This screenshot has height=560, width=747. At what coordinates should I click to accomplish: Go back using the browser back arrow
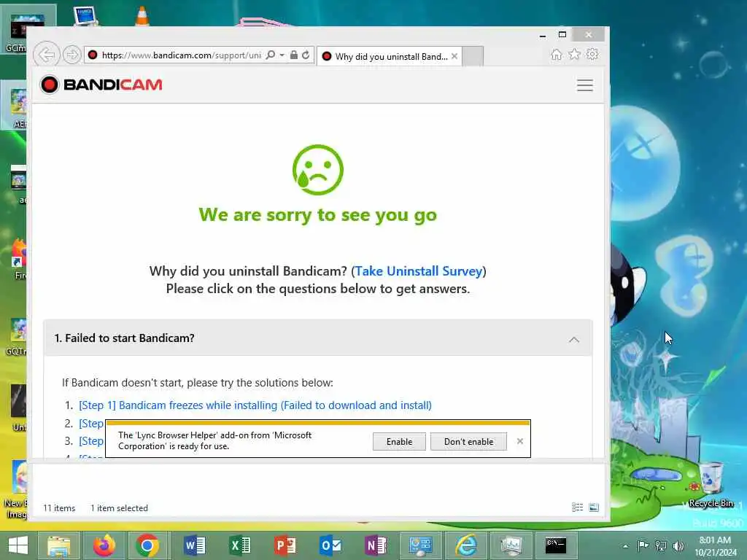[x=47, y=55]
